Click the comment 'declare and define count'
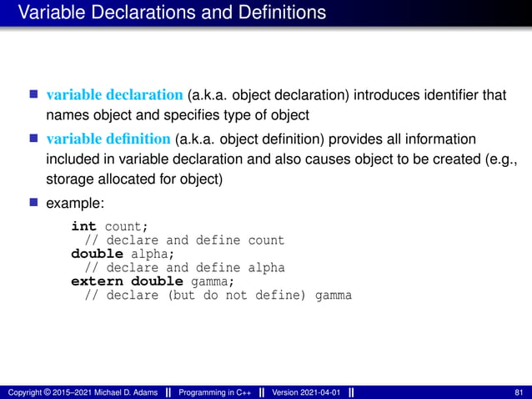532x399 pixels. tap(184, 240)
